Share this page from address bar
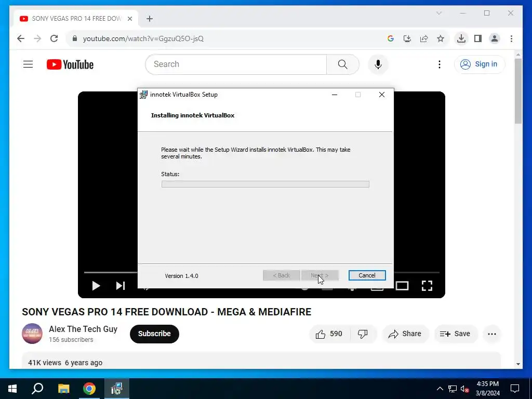Image resolution: width=532 pixels, height=399 pixels. [424, 38]
